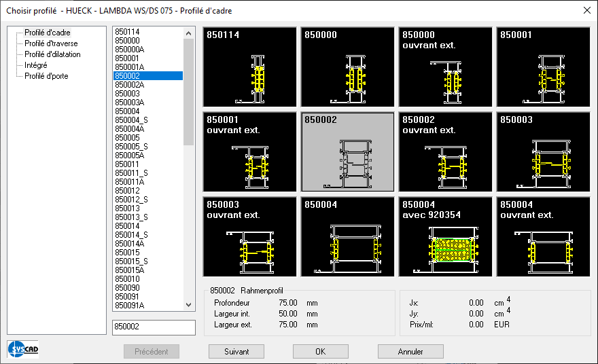
Task: Select highlighted 850002 in the list
Action: pyautogui.click(x=148, y=76)
